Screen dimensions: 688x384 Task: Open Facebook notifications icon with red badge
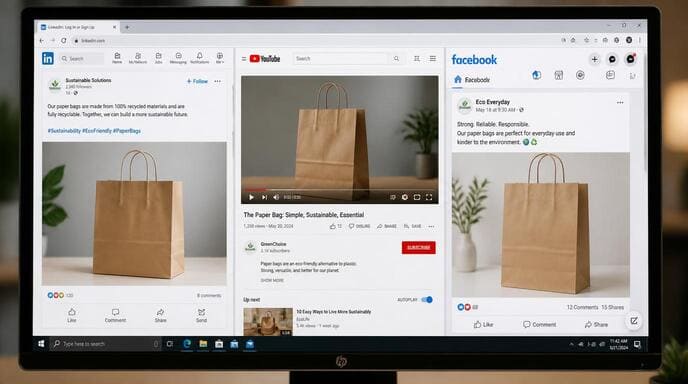click(x=631, y=59)
